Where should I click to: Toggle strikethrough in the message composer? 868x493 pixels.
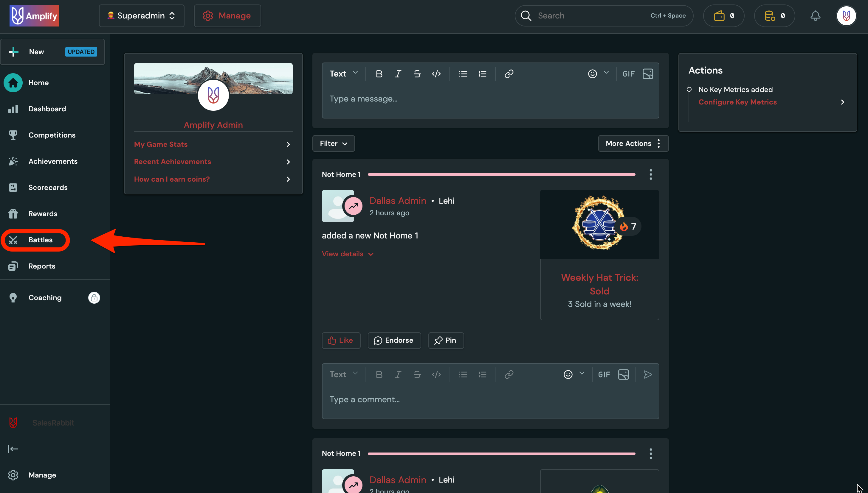point(417,74)
